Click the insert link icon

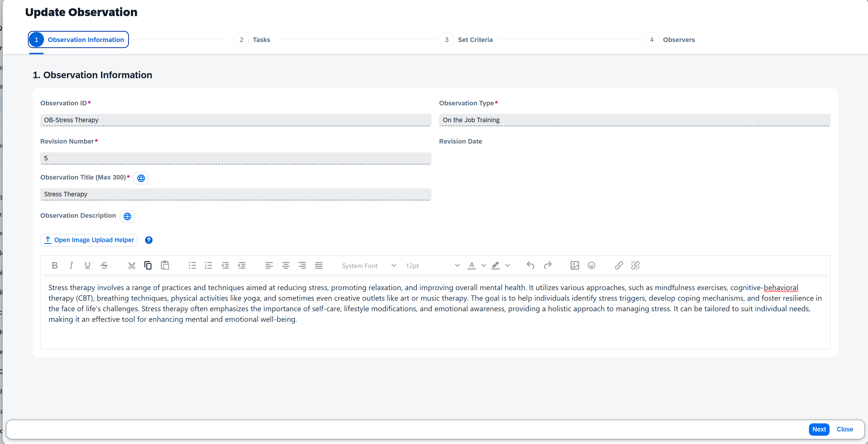coord(619,266)
